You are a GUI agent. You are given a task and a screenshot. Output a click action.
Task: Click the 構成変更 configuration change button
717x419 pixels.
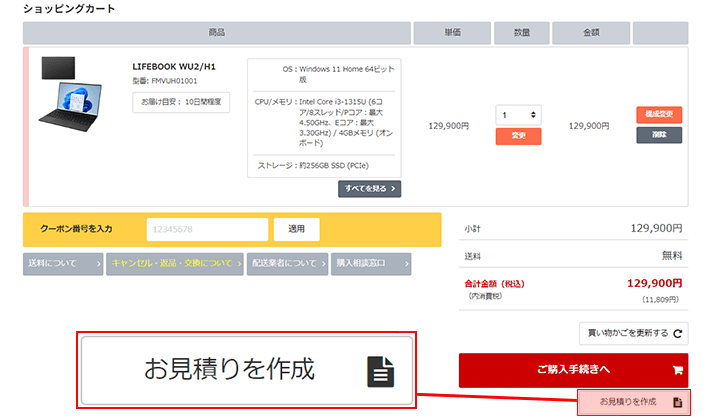659,114
